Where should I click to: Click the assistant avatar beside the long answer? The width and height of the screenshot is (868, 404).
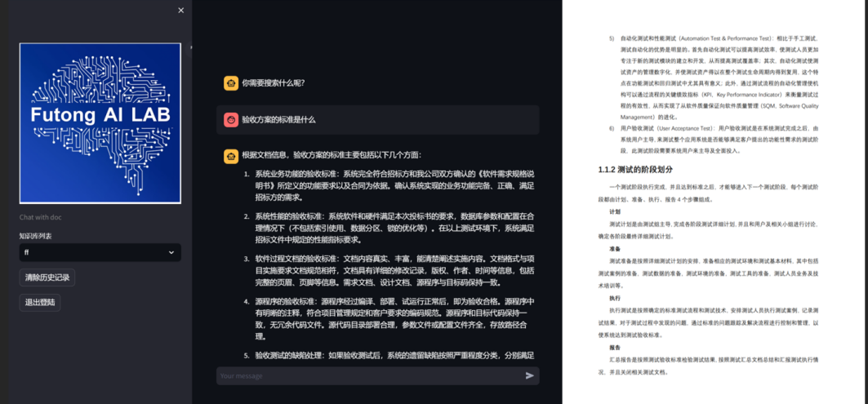pos(231,155)
